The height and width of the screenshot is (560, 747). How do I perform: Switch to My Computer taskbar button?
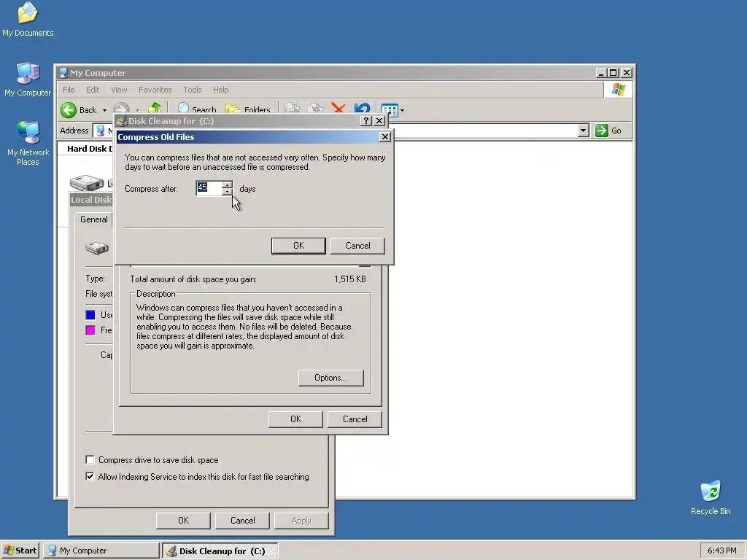point(101,551)
